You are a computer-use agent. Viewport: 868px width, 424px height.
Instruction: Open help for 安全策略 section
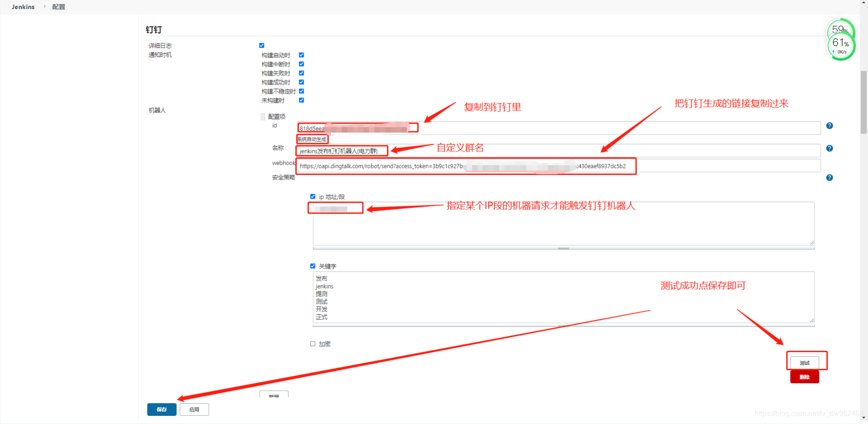[830, 178]
